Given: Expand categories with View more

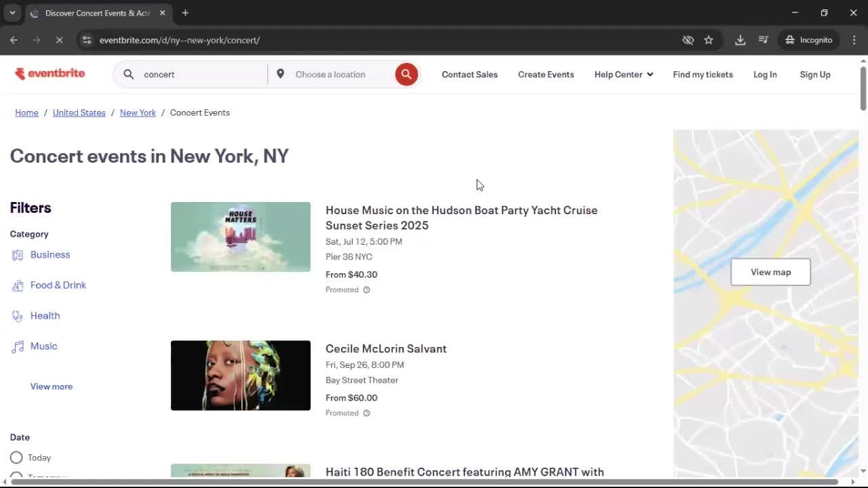Looking at the screenshot, I should click(52, 386).
